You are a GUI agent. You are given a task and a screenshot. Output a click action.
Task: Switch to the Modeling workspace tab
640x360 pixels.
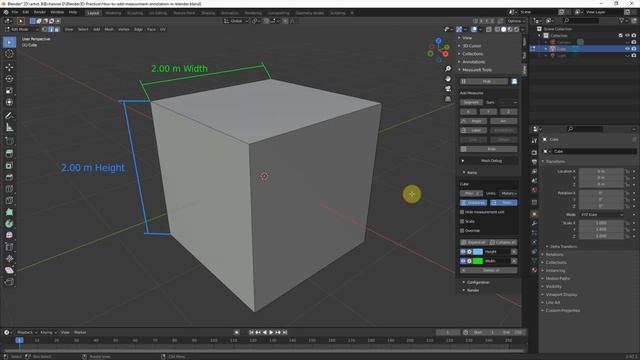coord(113,13)
